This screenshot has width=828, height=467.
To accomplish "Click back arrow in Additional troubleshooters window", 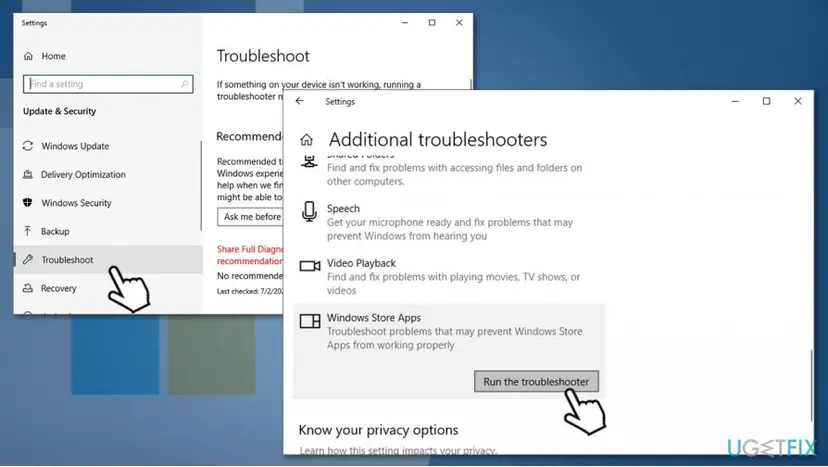I will pyautogui.click(x=300, y=101).
